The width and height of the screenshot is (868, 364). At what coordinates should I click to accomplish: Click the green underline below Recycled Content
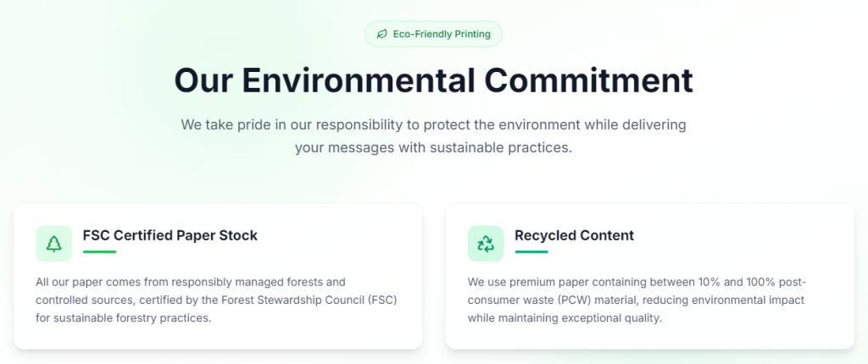pyautogui.click(x=531, y=251)
